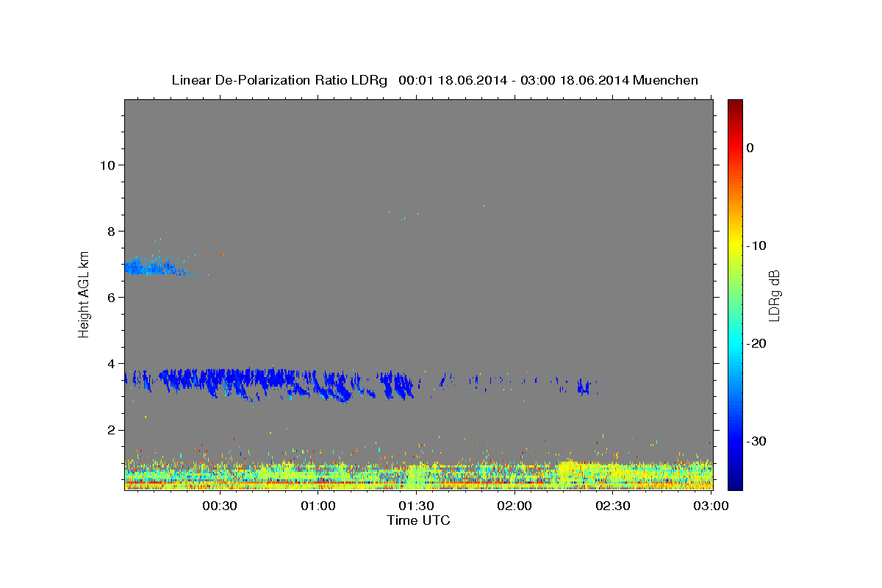
Task: Click the plot title 'Linear De-Polarization Ratio LDRg'
Action: tap(279, 80)
